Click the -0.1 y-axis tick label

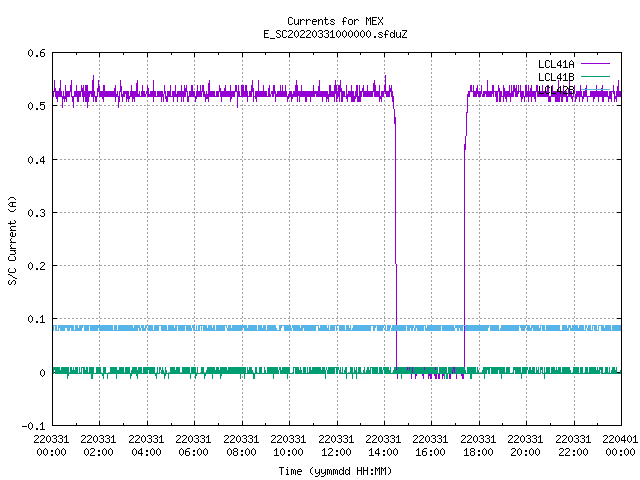(x=33, y=426)
